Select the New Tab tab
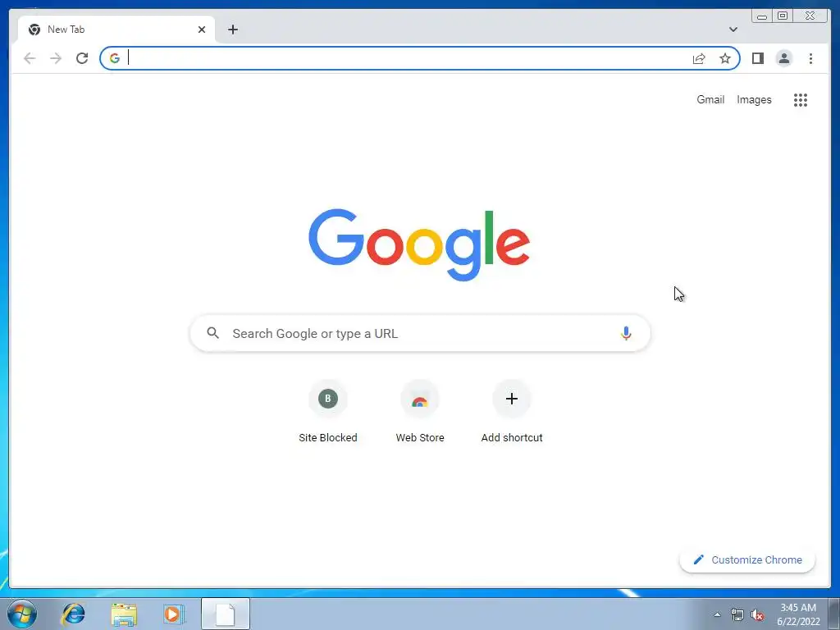Screen dimensions: 840x630 point(116,30)
